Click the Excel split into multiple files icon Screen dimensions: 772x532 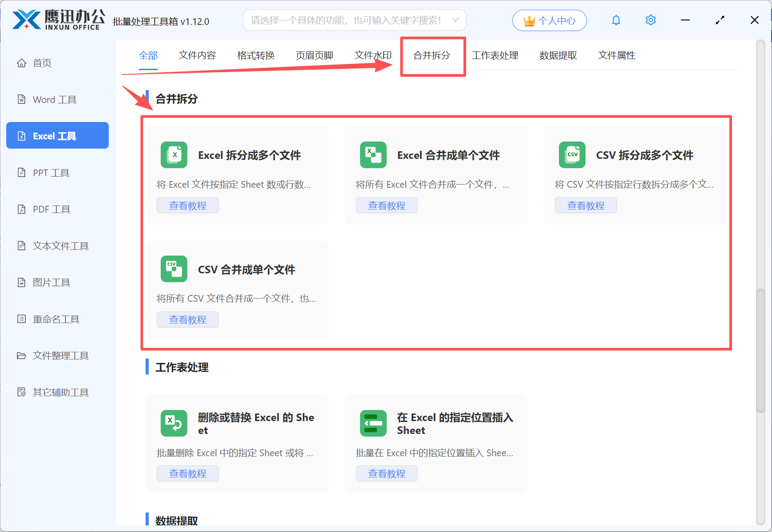(x=174, y=155)
